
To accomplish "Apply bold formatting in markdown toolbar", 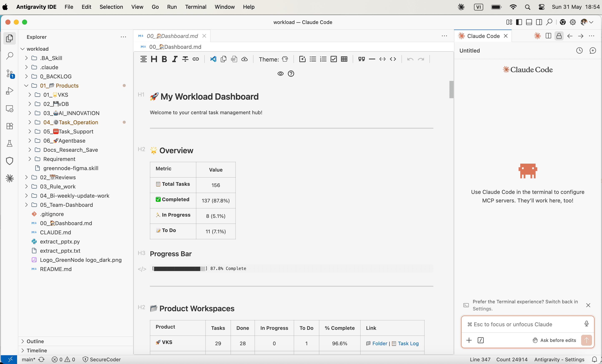I will pyautogui.click(x=164, y=59).
